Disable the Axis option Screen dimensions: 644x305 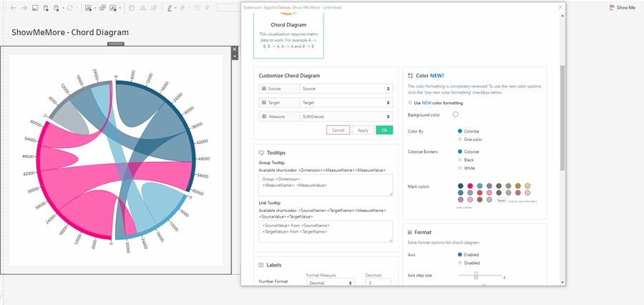(459, 263)
